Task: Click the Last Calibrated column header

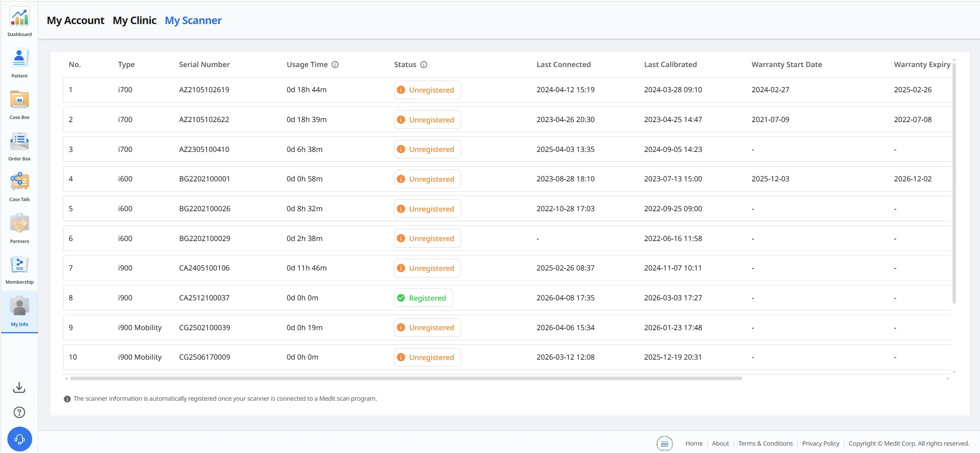Action: [x=670, y=65]
